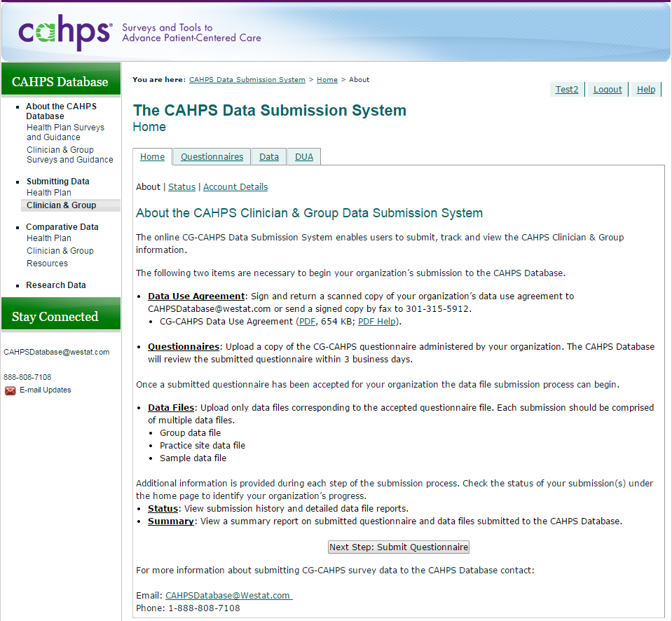Click the About breadcrumb text
This screenshot has height=621, width=672.
coord(359,80)
